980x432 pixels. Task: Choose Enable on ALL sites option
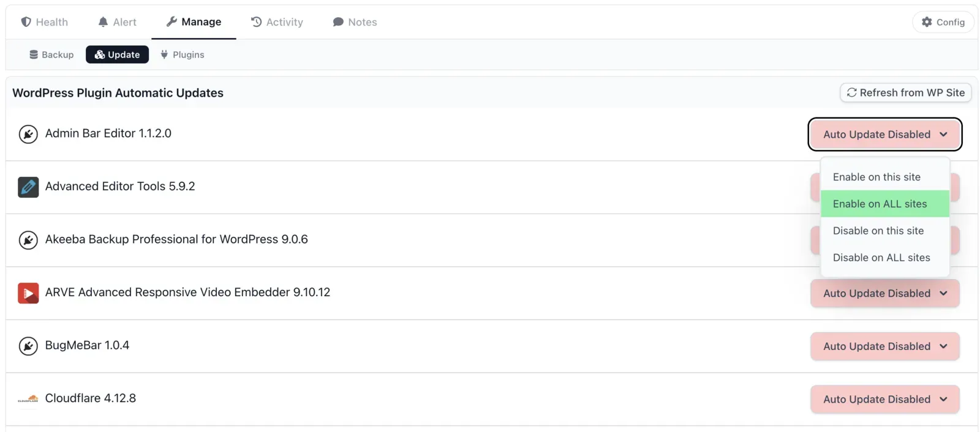[x=885, y=204]
